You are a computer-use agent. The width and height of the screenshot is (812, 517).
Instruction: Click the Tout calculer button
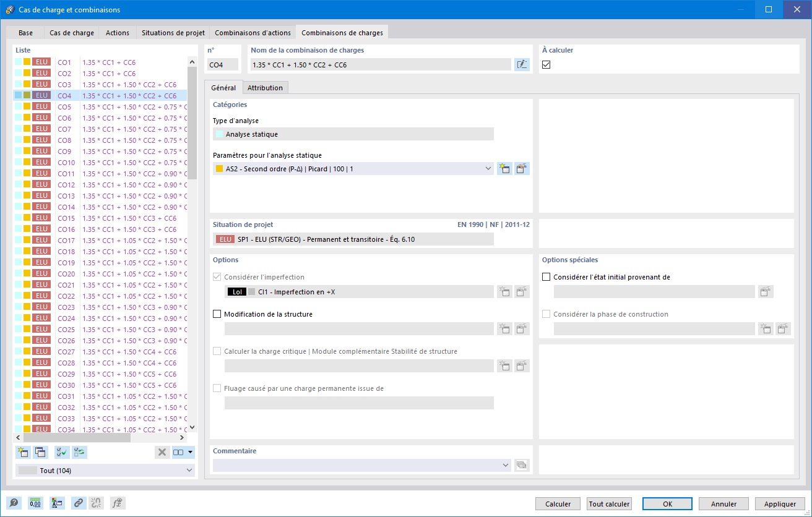coord(610,504)
